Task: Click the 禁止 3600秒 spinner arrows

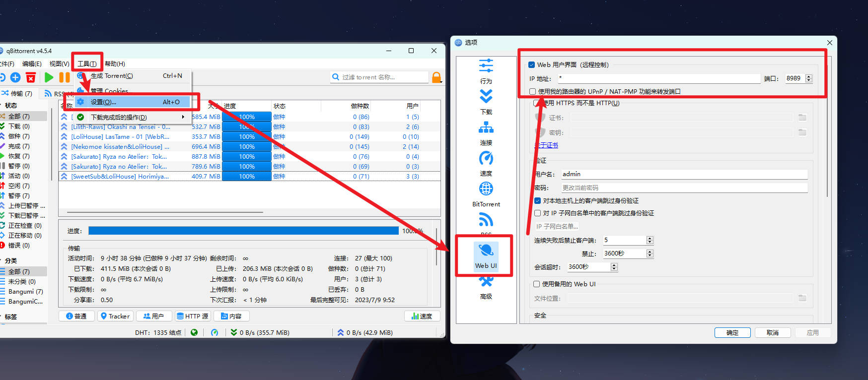Action: (650, 253)
